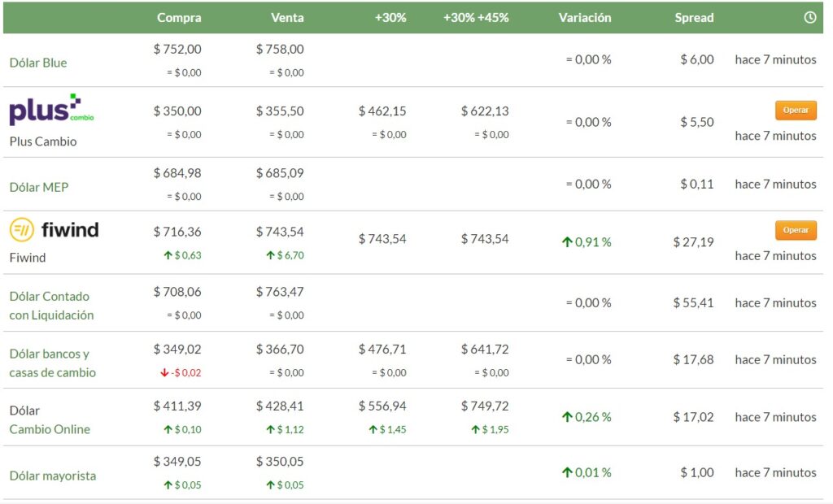Screen dimensions: 833x504
Task: Click the Fiwind logo
Action: tap(54, 230)
